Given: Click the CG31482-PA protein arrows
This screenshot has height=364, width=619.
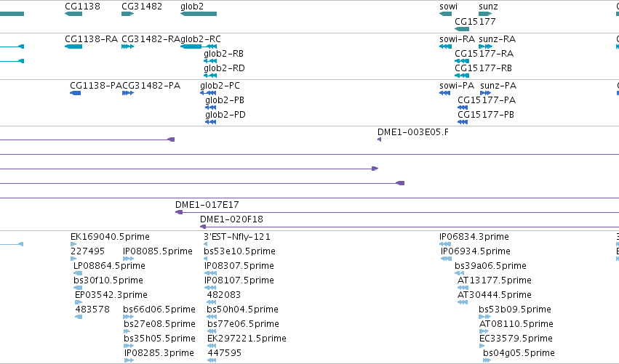Looking at the screenshot, I should (x=128, y=93).
